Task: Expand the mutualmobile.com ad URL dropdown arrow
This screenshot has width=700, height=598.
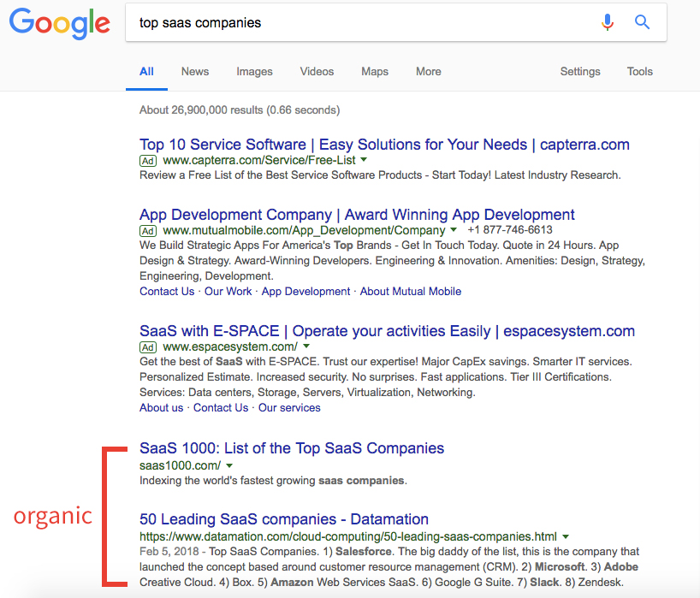Action: pos(454,230)
